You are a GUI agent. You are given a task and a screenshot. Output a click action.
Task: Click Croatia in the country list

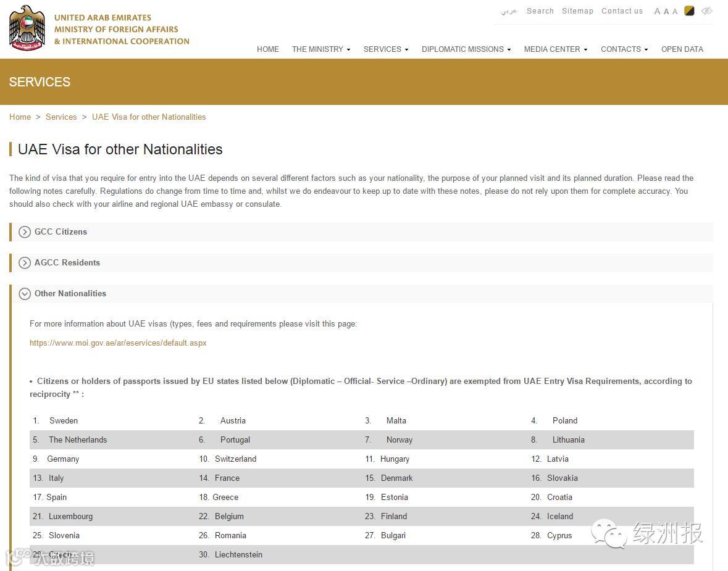(x=559, y=497)
